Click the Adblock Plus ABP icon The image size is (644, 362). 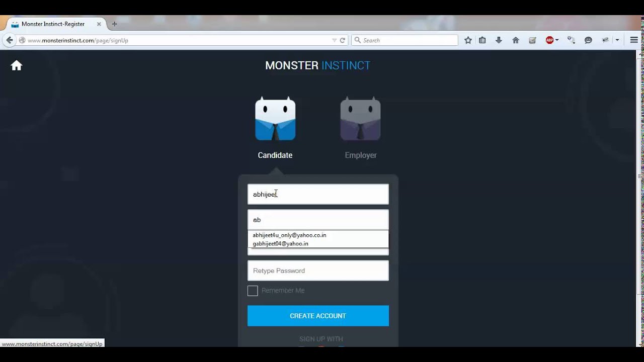[549, 40]
